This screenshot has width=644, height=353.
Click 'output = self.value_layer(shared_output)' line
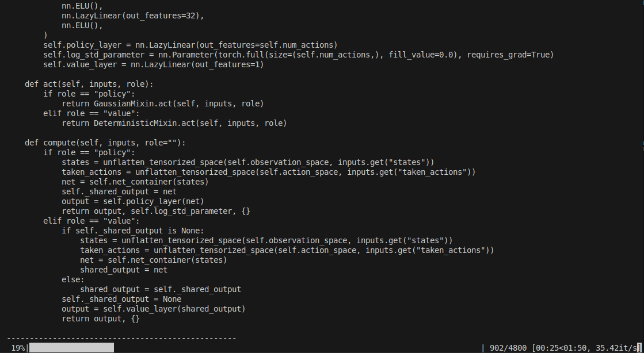click(154, 309)
